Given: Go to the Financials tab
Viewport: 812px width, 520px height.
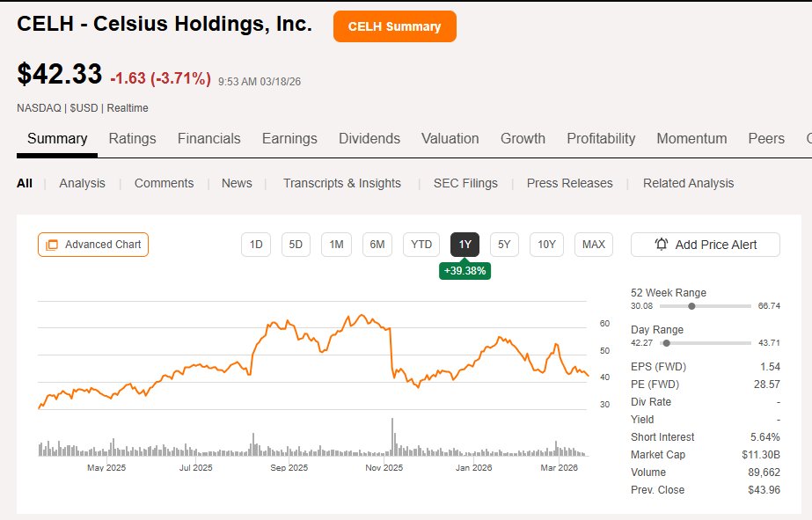Looking at the screenshot, I should (x=208, y=138).
